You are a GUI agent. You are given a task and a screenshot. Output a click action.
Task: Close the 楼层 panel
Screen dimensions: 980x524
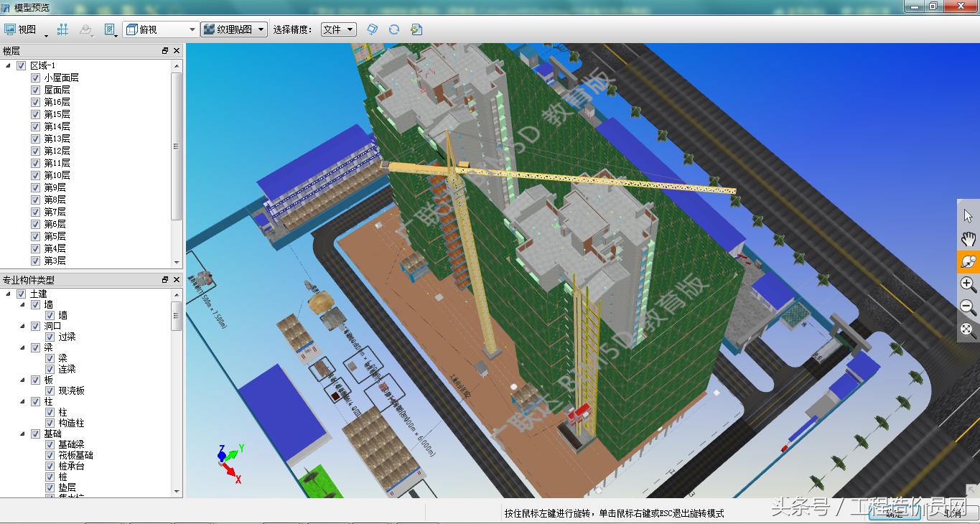[177, 50]
